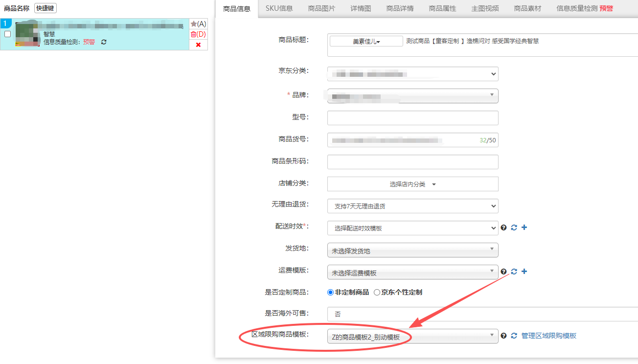Refresh the 区域限购商品模板 list
This screenshot has width=638, height=364.
514,336
